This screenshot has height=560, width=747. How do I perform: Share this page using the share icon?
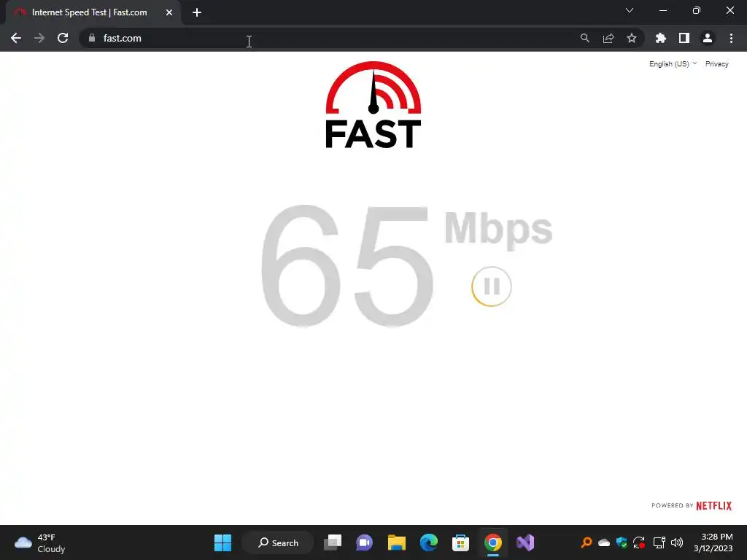[608, 38]
